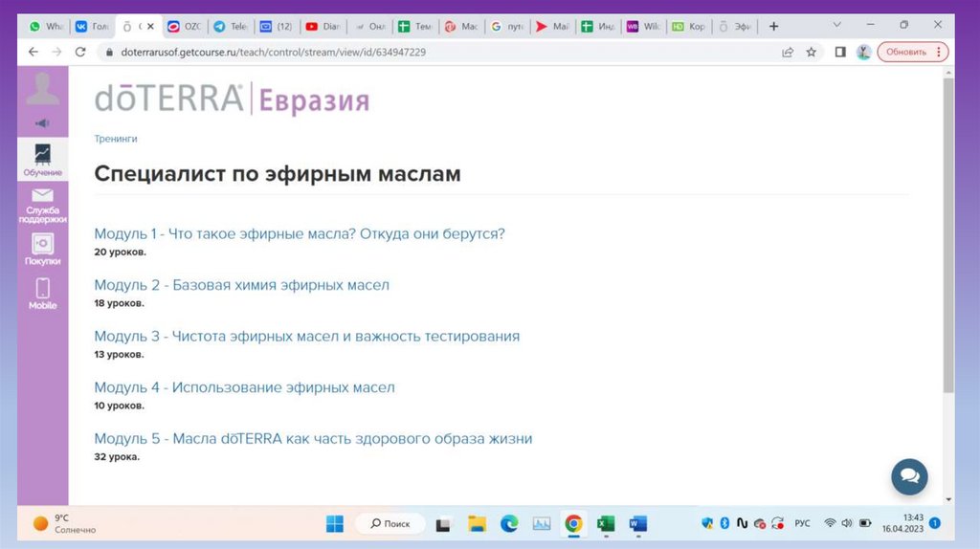Switch to the VK tab

click(x=92, y=26)
